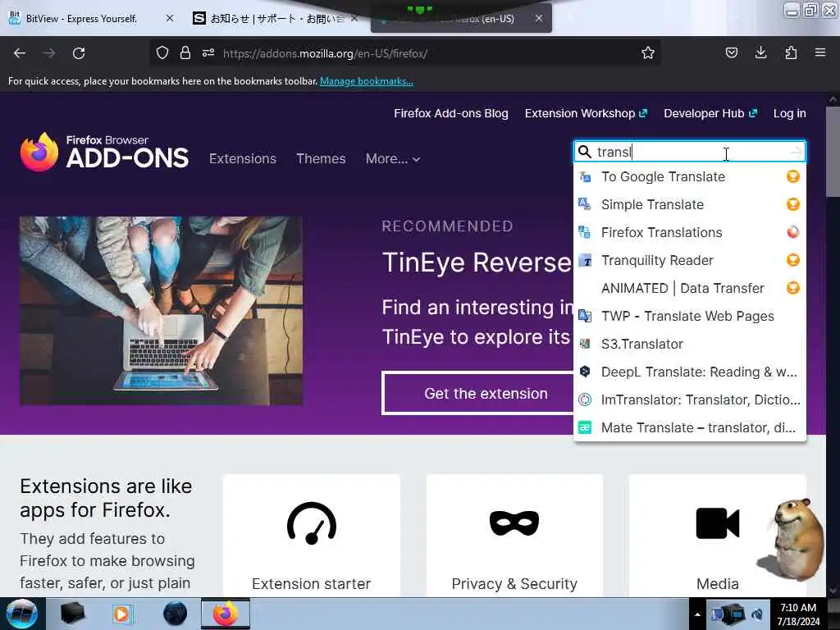
Task: Click the padlock site security icon
Action: [185, 52]
